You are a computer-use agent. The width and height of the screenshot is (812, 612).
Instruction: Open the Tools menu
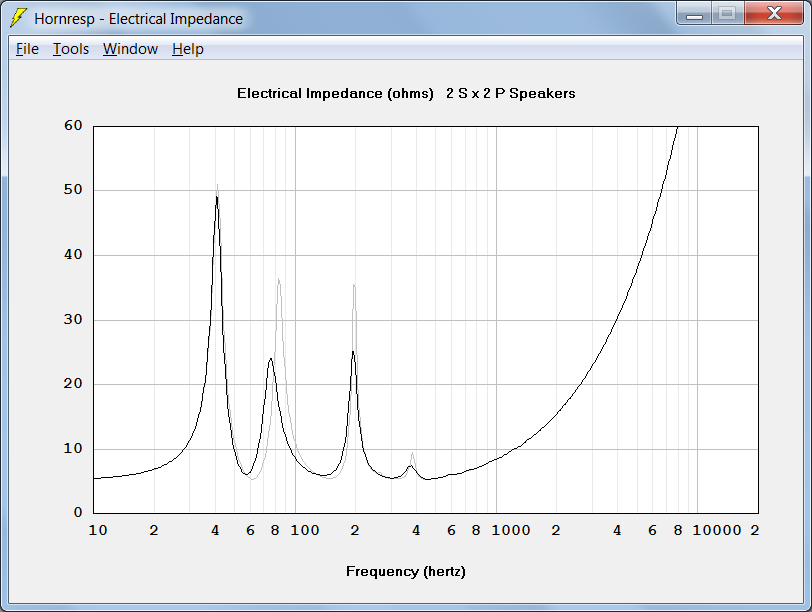71,49
